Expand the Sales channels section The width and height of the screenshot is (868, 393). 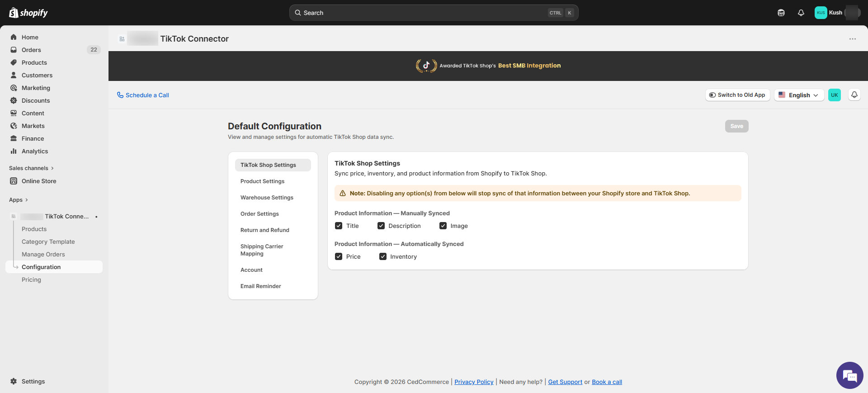pos(31,168)
